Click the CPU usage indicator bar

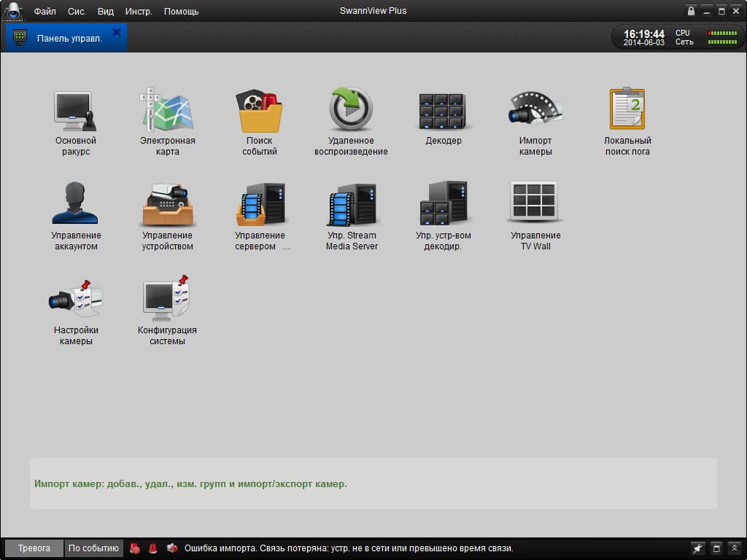click(x=722, y=33)
